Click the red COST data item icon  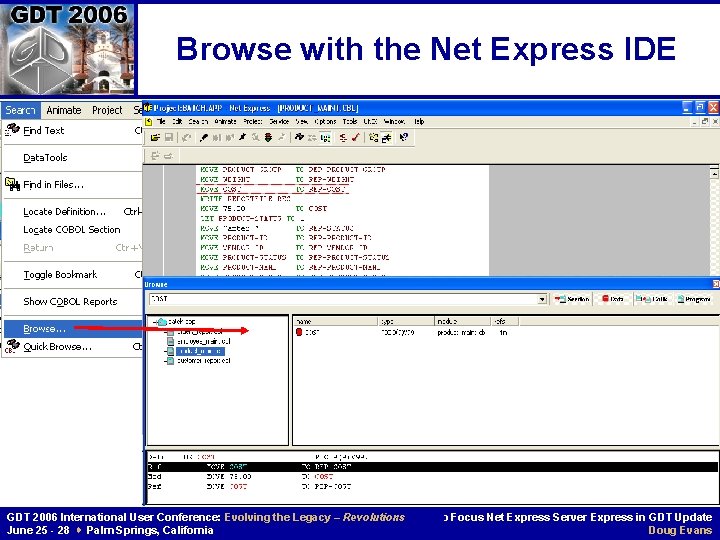click(299, 332)
